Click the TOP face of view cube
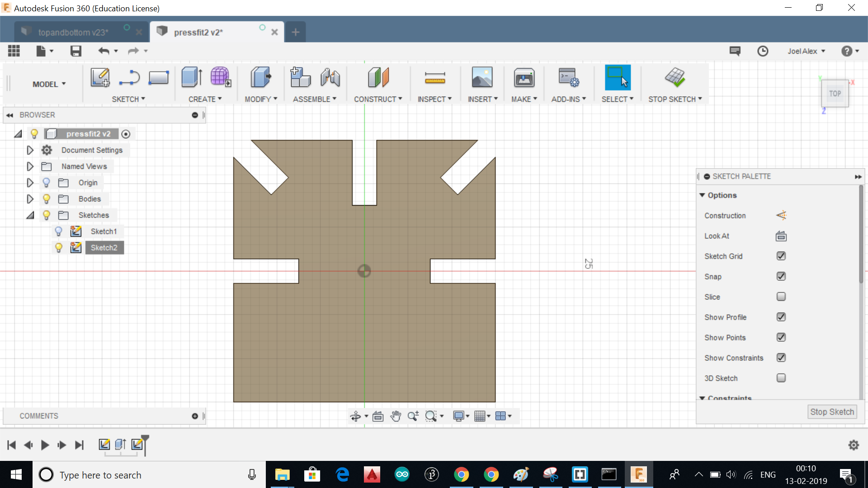Viewport: 868px width, 488px height. (835, 94)
